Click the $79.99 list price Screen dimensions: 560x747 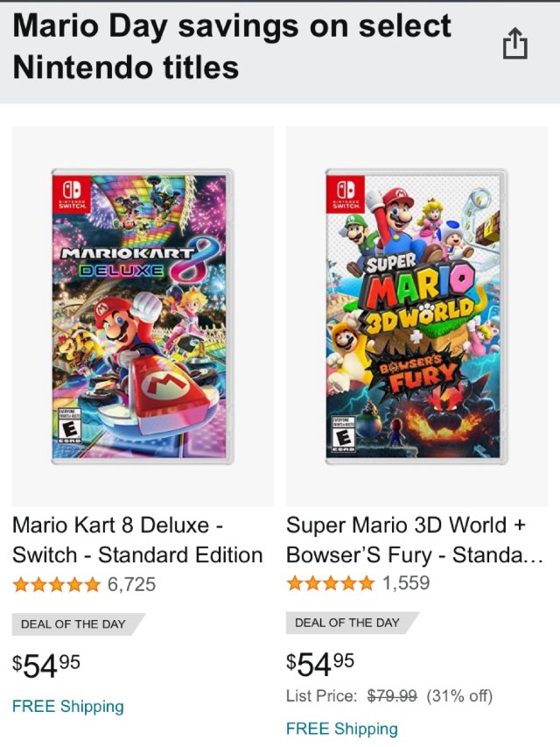point(392,696)
